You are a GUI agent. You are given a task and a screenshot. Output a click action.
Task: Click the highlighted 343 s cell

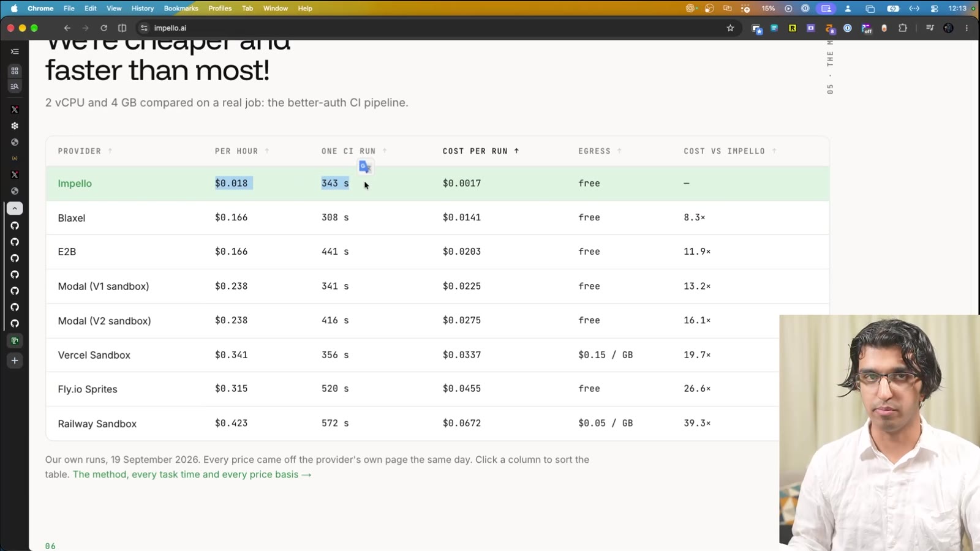tap(335, 183)
